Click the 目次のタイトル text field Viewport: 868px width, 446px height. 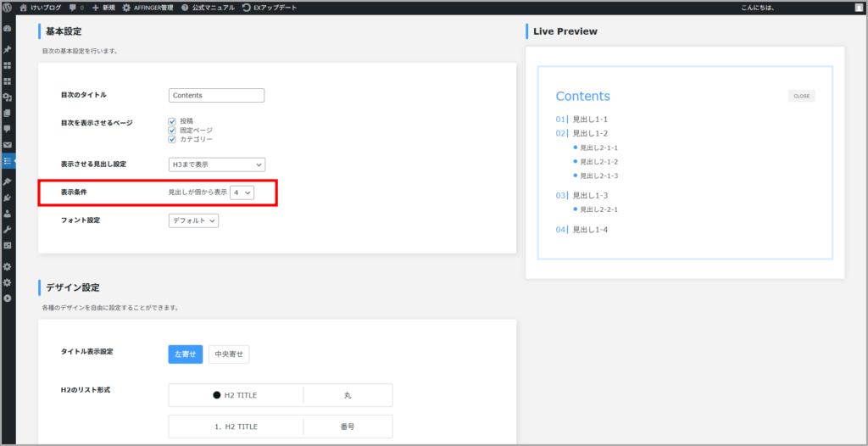pos(216,96)
